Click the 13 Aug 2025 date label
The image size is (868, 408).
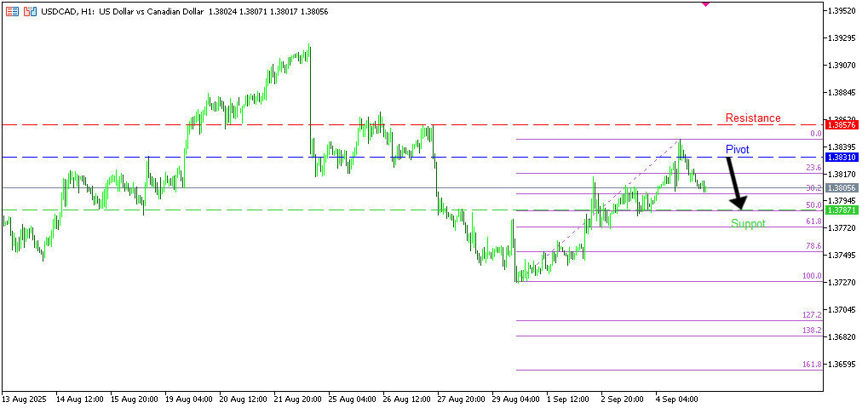click(23, 398)
